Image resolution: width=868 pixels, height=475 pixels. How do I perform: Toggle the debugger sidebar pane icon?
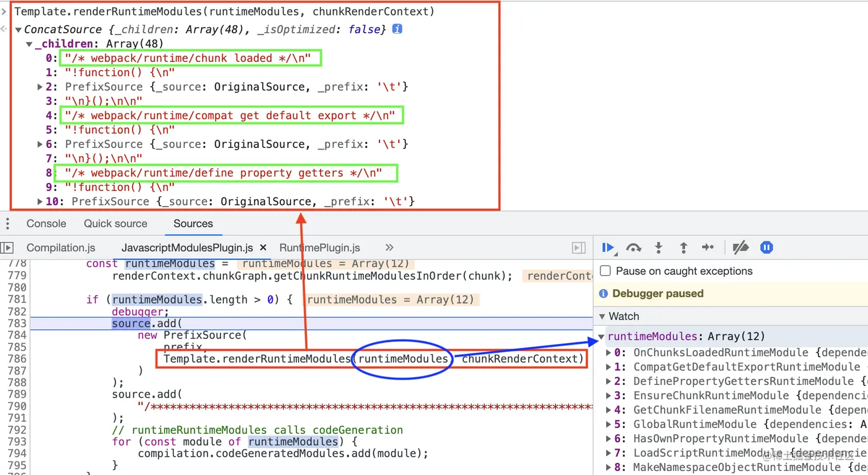tap(579, 248)
